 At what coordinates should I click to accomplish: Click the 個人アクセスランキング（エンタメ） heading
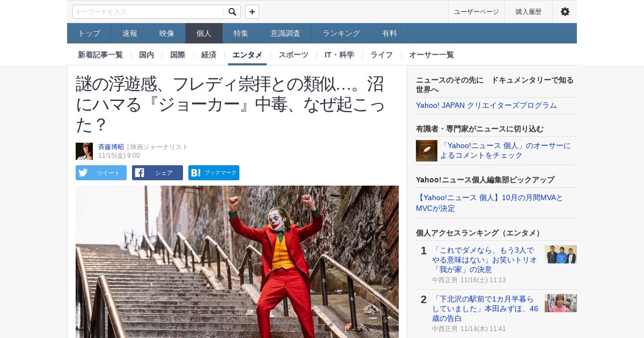pos(480,233)
